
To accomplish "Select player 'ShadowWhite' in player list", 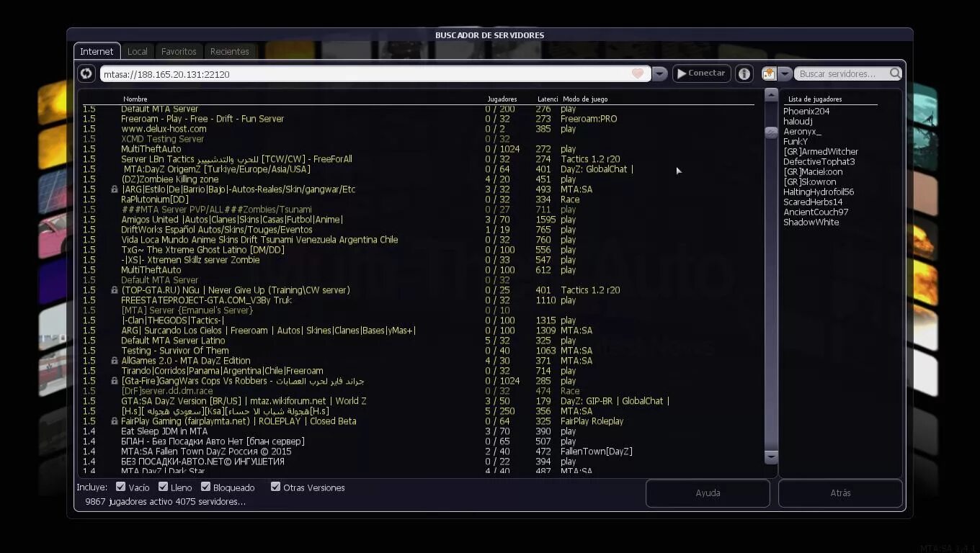I will coord(811,222).
